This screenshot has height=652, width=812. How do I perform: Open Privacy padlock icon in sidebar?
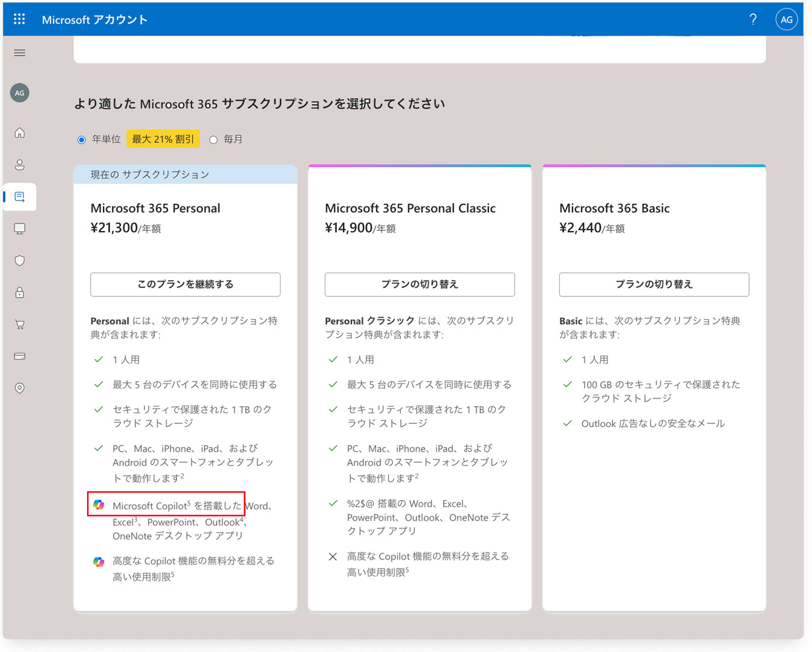[x=19, y=293]
